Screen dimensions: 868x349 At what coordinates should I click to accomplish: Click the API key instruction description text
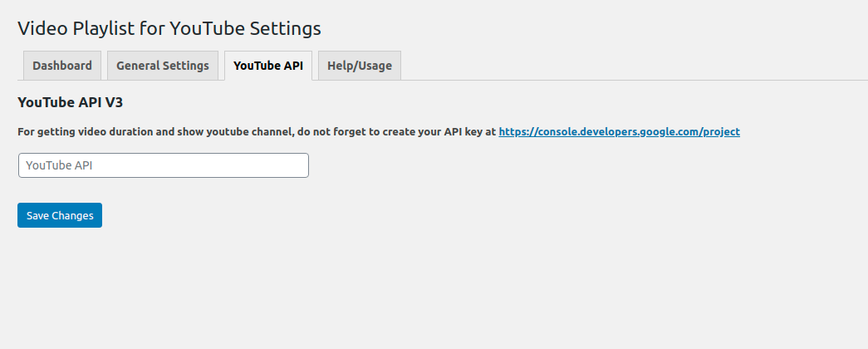click(x=257, y=131)
